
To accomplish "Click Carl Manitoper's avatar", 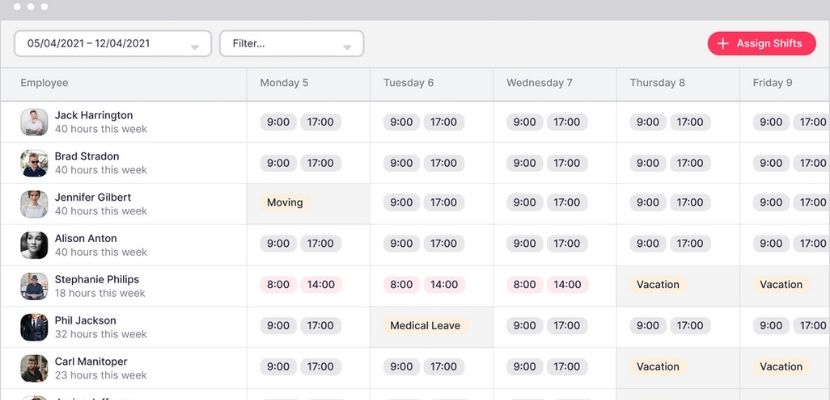I will [x=34, y=368].
